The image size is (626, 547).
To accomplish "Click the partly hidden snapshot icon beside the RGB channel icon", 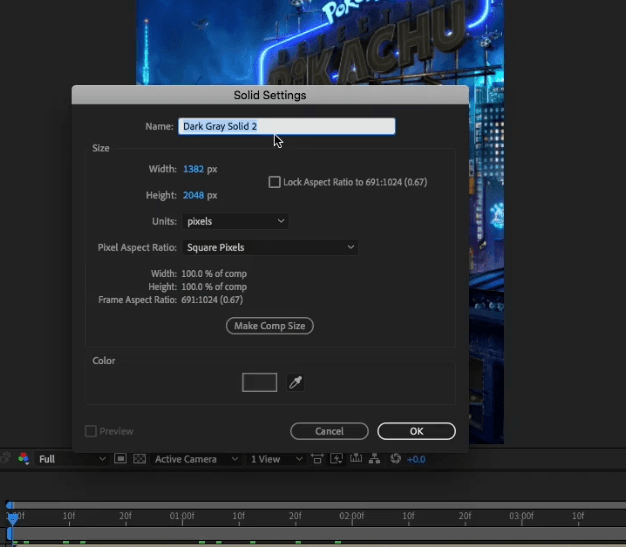I will pos(5,458).
